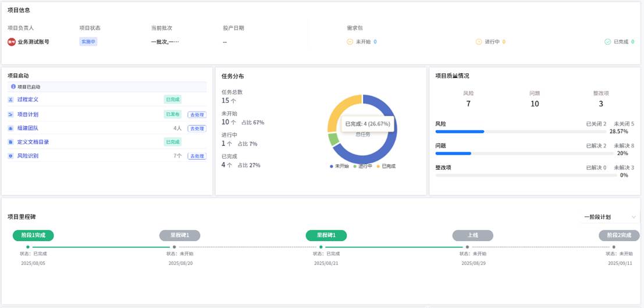Click the 组建团队 row icon
The height and width of the screenshot is (308, 644).
10,128
